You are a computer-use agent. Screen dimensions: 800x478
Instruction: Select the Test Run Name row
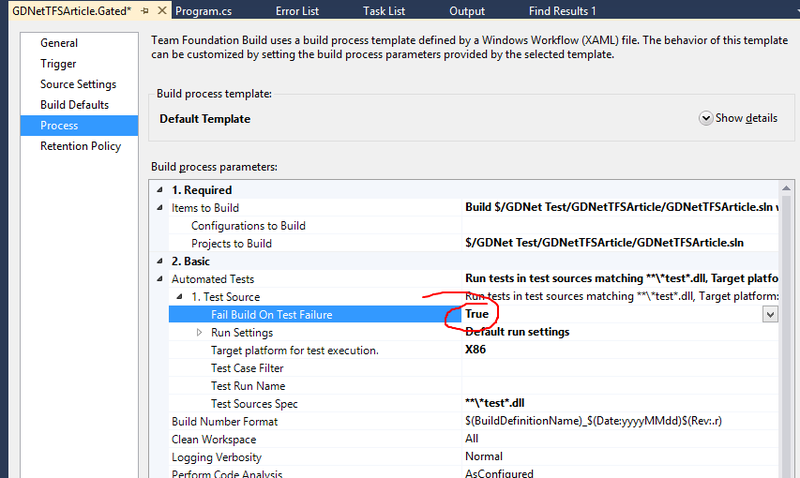(x=315, y=386)
